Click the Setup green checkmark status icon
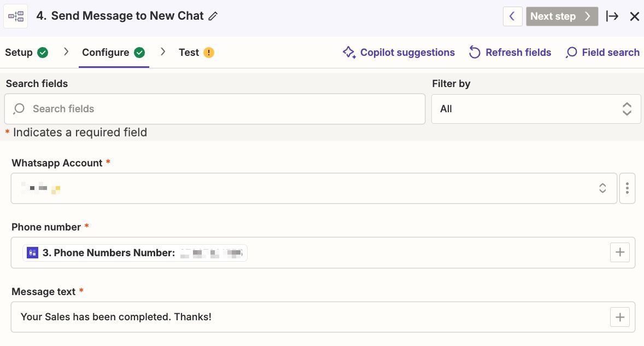The height and width of the screenshot is (346, 644). click(x=43, y=52)
